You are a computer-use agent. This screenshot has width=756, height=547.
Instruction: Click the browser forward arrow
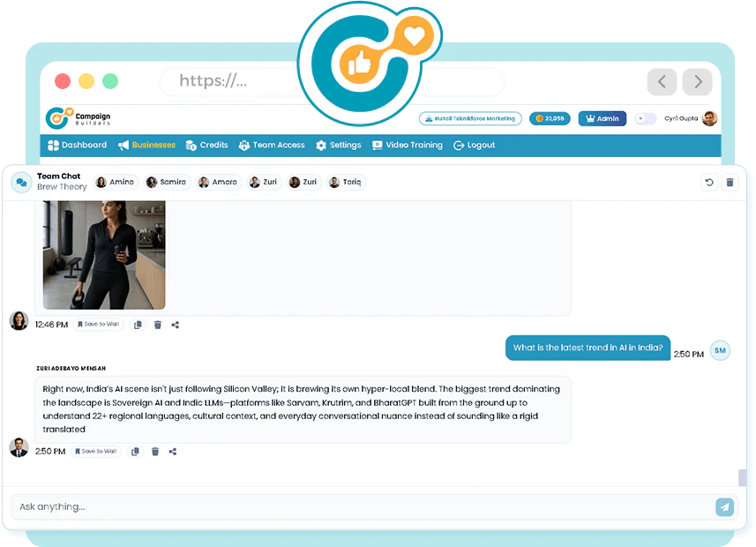click(698, 81)
